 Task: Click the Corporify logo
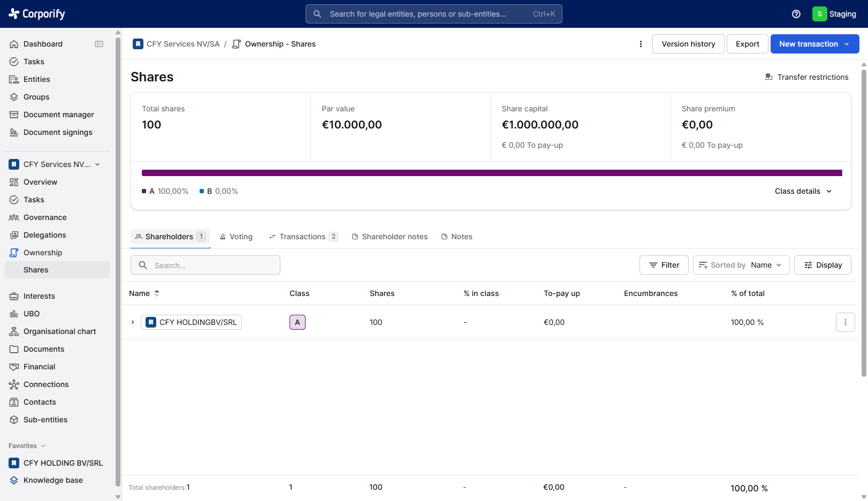pyautogui.click(x=37, y=14)
